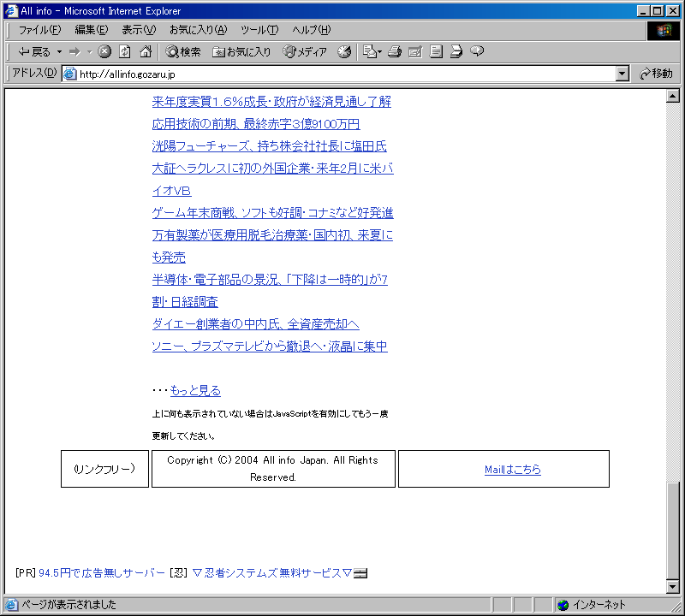This screenshot has width=685, height=616.
Task: Click 94.5円で広告無しサーバー ad link
Action: (102, 572)
